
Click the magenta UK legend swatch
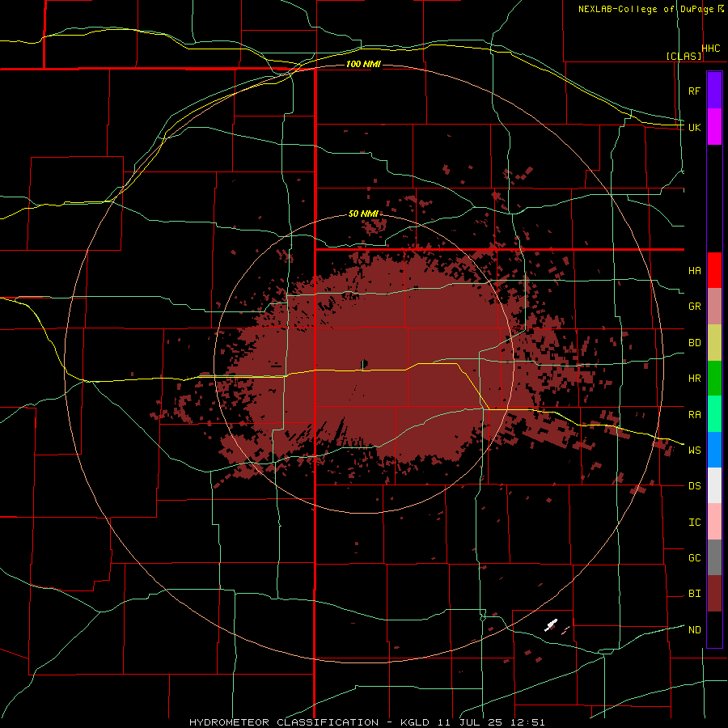pyautogui.click(x=714, y=127)
